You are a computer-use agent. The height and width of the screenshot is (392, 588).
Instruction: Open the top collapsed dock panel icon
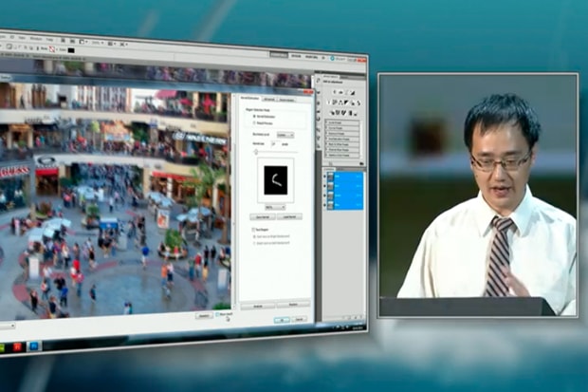pyautogui.click(x=318, y=81)
